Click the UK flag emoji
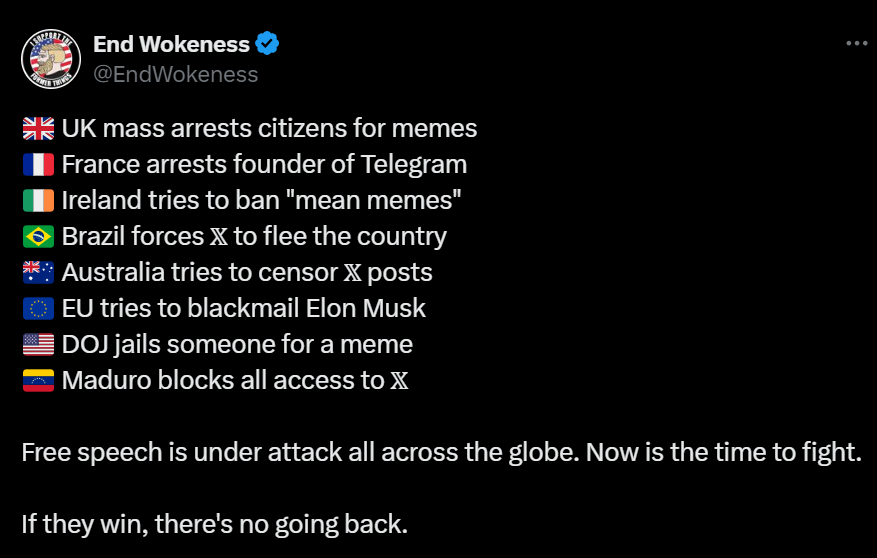The height and width of the screenshot is (558, 877). (38, 129)
